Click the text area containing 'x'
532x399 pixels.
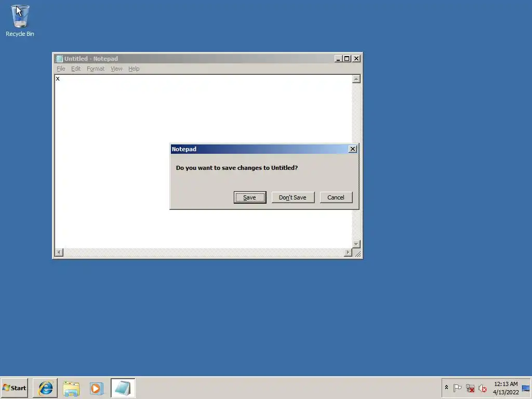point(203,162)
